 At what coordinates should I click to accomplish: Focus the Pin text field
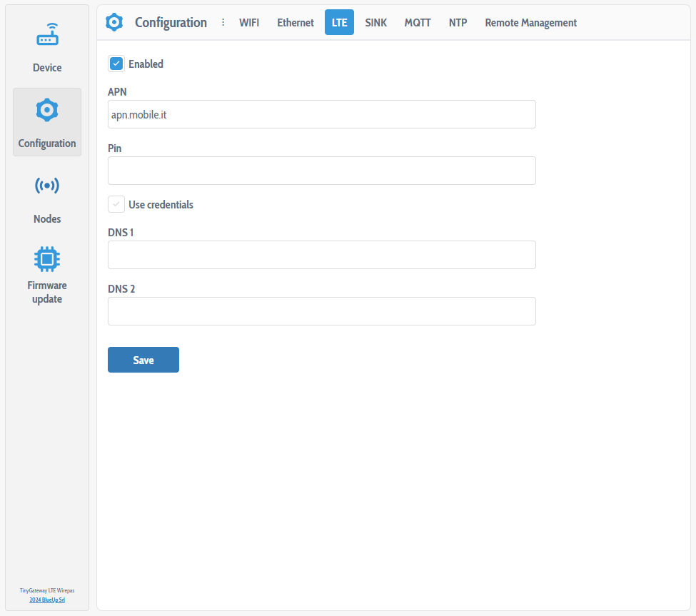pos(321,171)
